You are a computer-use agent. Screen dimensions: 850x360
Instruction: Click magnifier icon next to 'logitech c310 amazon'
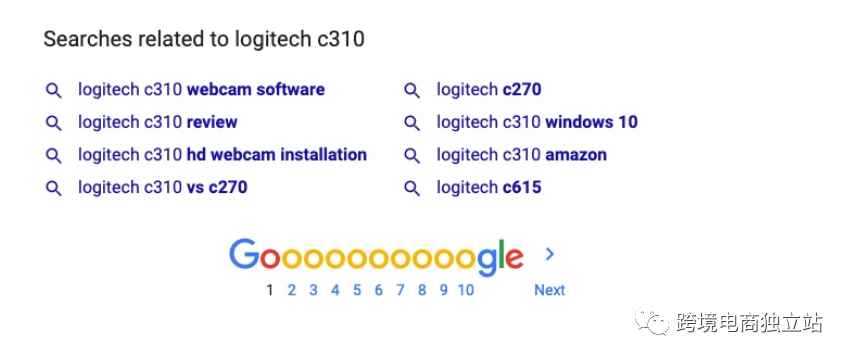click(x=412, y=156)
